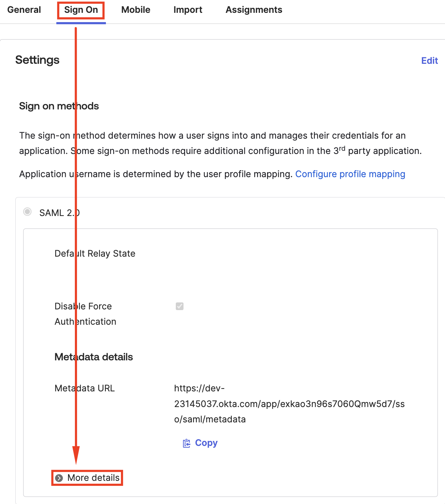Expand the More details section
The height and width of the screenshot is (504, 445).
[x=93, y=478]
